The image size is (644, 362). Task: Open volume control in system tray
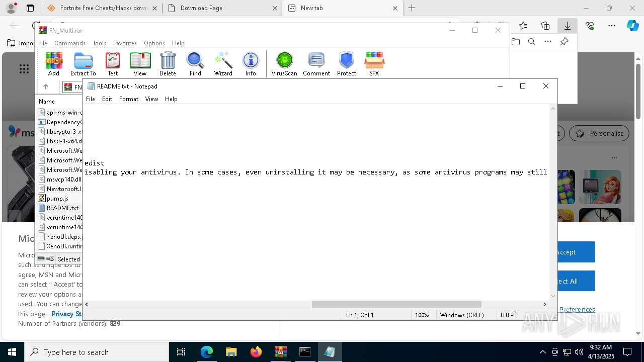(x=579, y=352)
